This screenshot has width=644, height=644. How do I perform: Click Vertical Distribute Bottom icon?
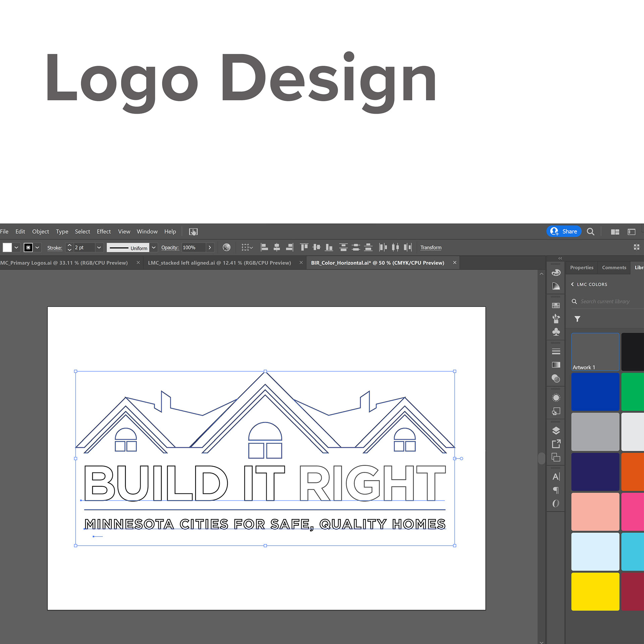pos(368,248)
